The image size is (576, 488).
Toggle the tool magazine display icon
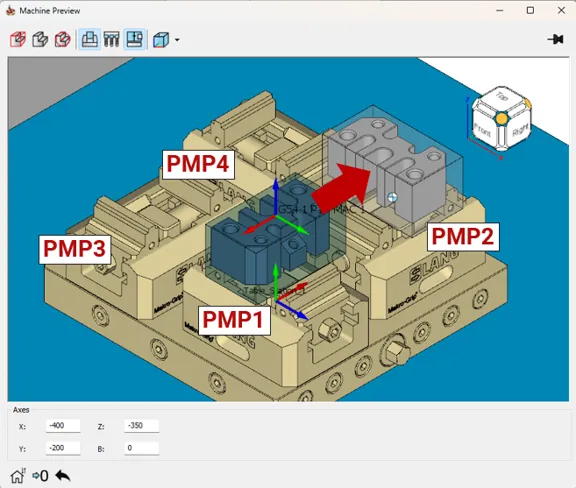pos(112,39)
